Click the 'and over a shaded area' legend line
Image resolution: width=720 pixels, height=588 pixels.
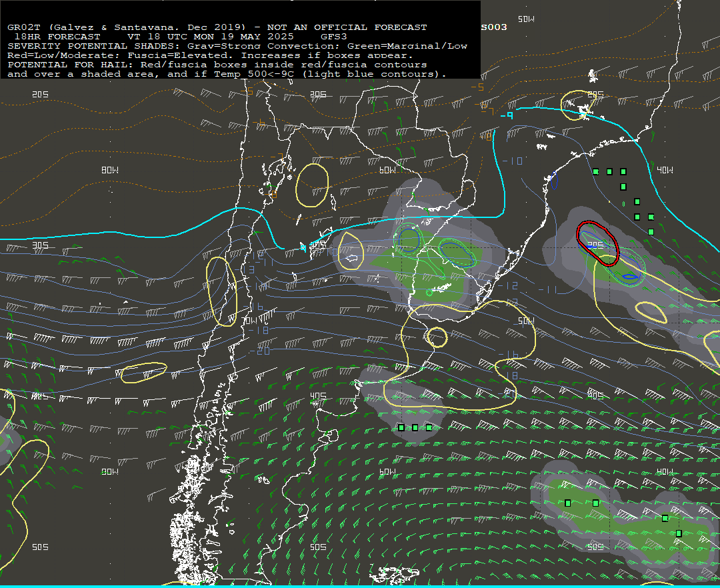[x=227, y=74]
